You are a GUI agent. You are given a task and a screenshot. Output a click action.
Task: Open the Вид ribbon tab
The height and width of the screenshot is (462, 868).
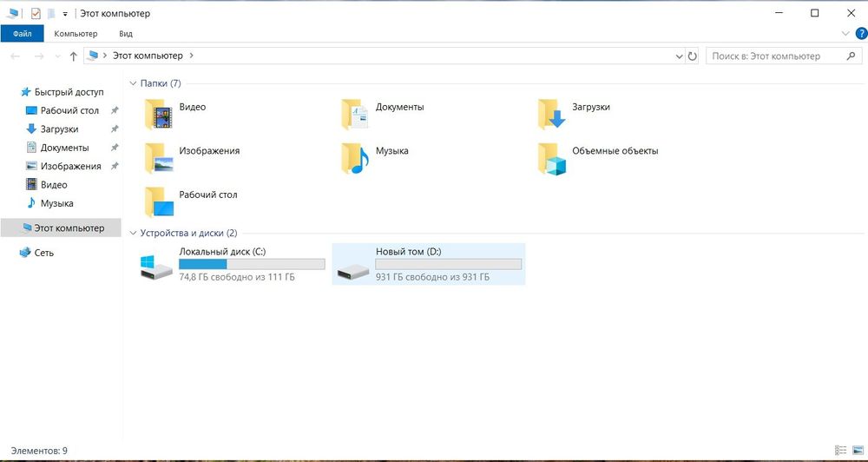tap(126, 34)
